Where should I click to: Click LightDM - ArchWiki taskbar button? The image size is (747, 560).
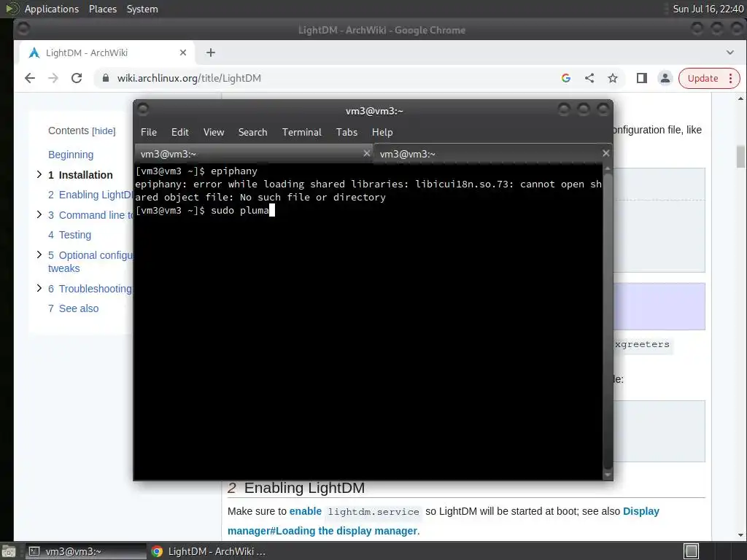click(x=209, y=551)
